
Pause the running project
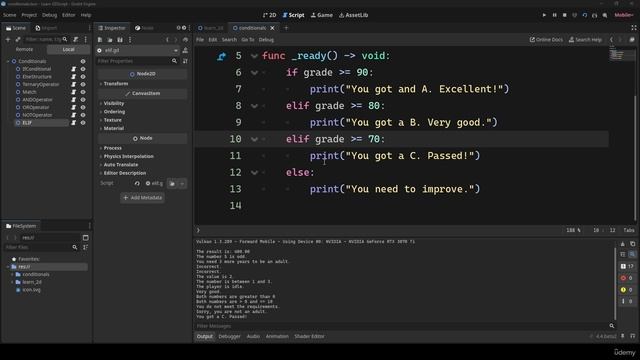pyautogui.click(x=554, y=15)
